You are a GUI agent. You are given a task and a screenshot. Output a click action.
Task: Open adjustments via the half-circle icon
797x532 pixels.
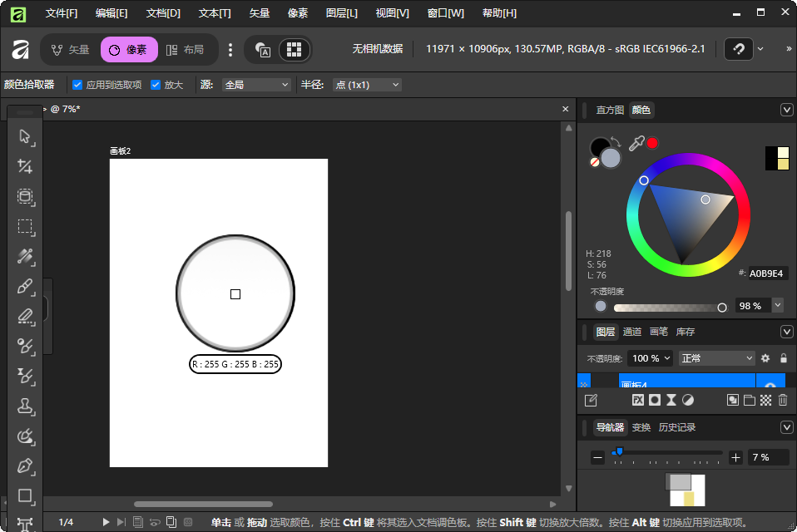pyautogui.click(x=688, y=400)
